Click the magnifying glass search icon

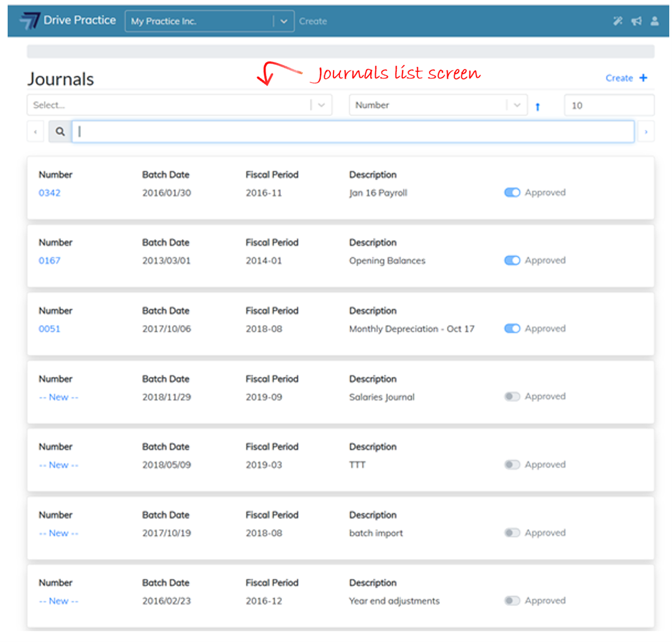pos(60,132)
